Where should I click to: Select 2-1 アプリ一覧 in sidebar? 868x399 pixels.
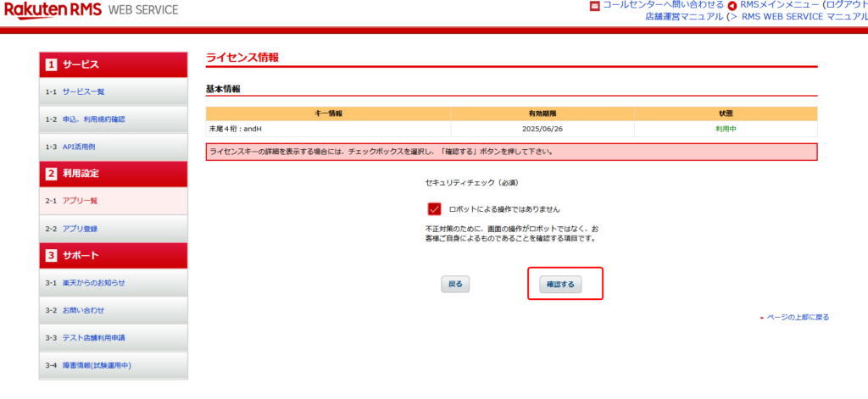click(x=81, y=201)
